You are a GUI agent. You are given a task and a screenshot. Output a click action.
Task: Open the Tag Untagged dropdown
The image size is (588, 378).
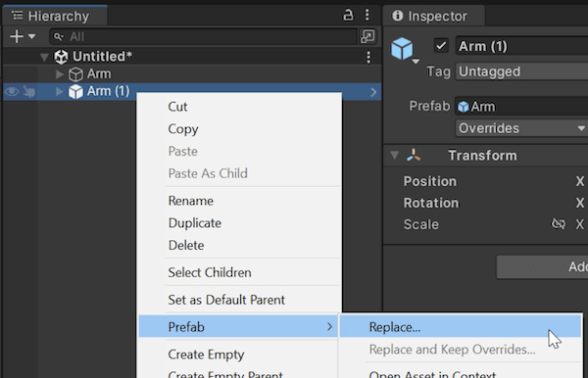coord(521,71)
